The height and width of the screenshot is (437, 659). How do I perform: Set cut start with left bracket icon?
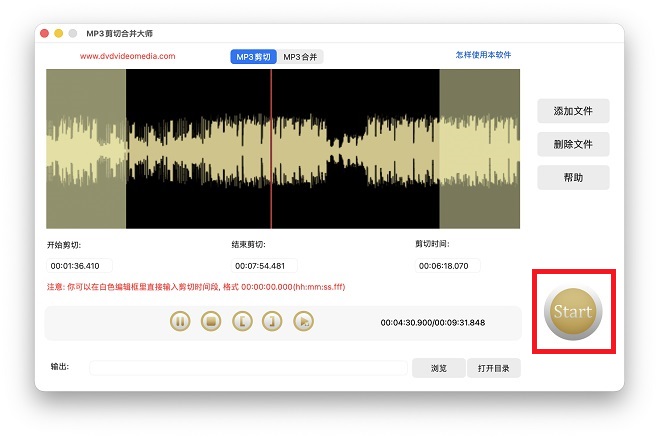(x=241, y=321)
